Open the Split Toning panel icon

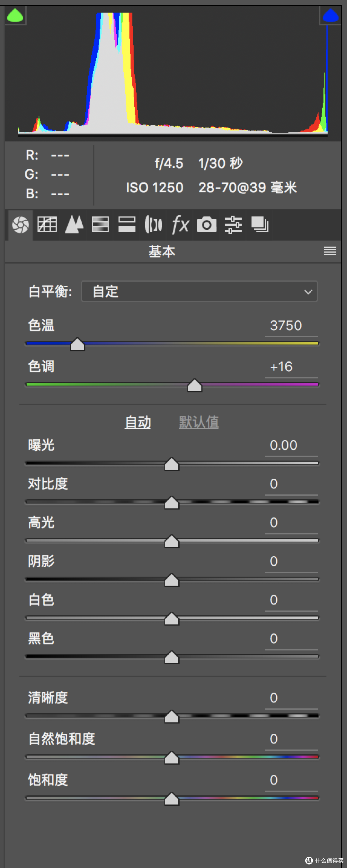[127, 225]
